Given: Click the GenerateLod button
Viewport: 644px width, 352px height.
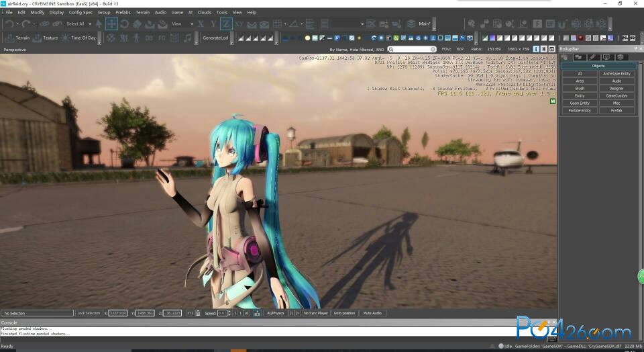Looking at the screenshot, I should (215, 38).
